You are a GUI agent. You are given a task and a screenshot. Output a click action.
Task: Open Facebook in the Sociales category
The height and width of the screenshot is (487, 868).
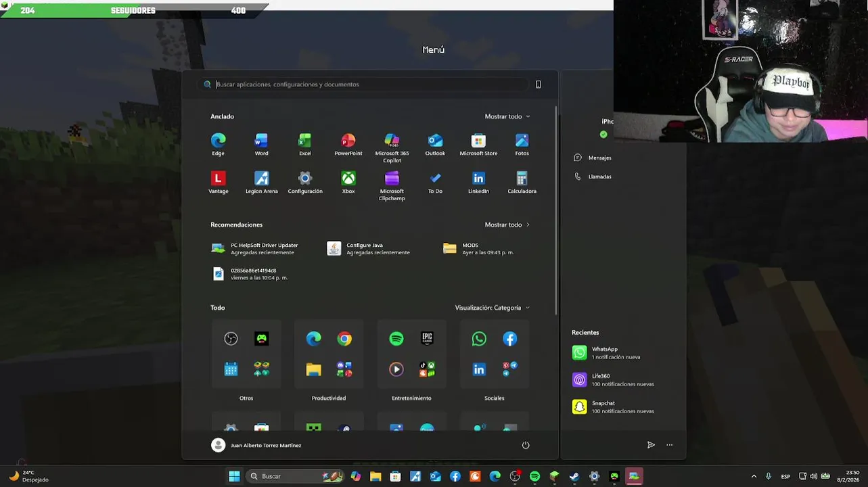(509, 339)
